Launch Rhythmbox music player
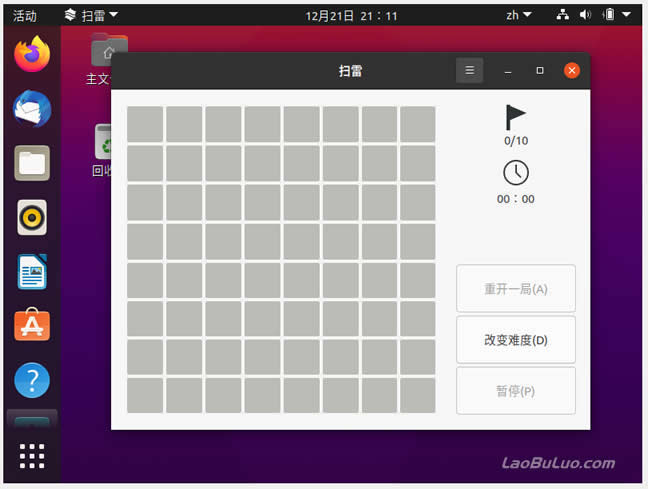This screenshot has width=648, height=489. [x=32, y=217]
